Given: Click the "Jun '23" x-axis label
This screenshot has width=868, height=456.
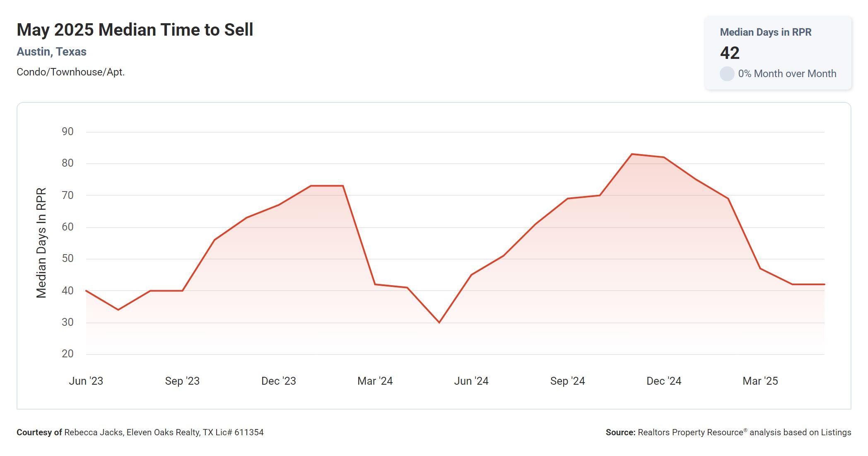Looking at the screenshot, I should pos(86,381).
